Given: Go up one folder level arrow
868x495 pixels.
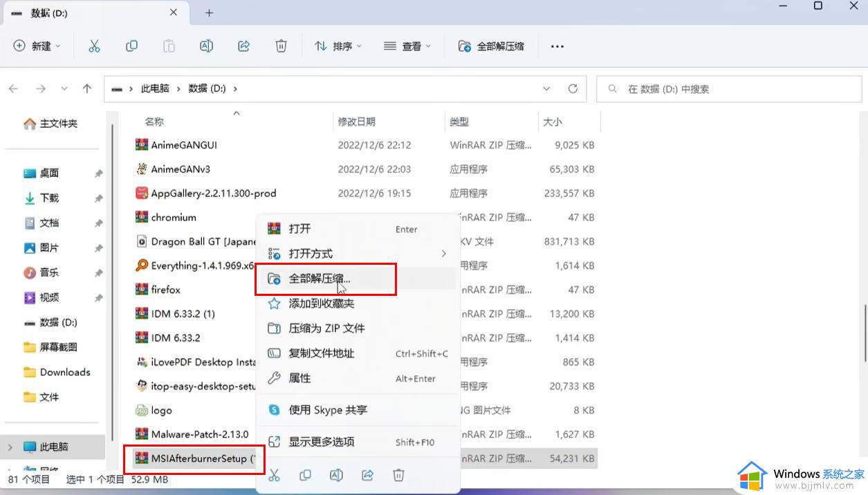Looking at the screenshot, I should (x=86, y=88).
